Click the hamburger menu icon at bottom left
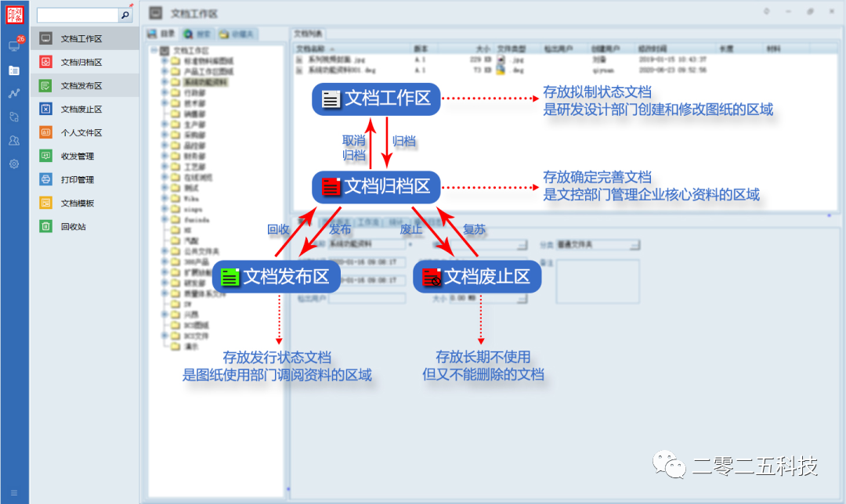The image size is (846, 504). [x=14, y=493]
